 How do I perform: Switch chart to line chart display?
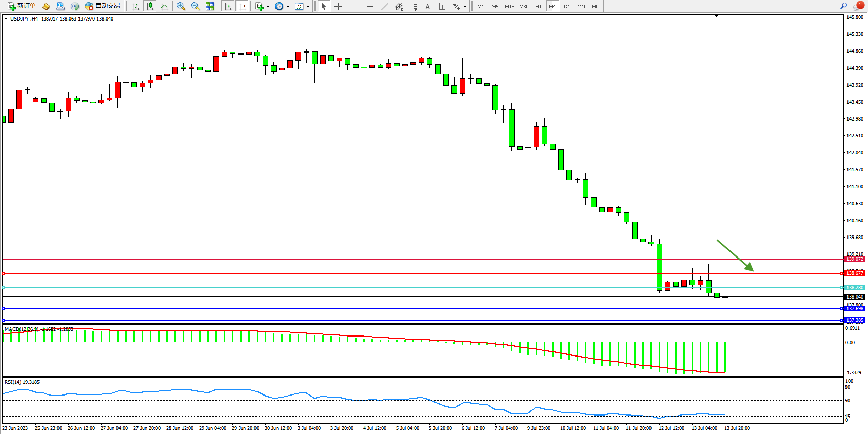(164, 6)
